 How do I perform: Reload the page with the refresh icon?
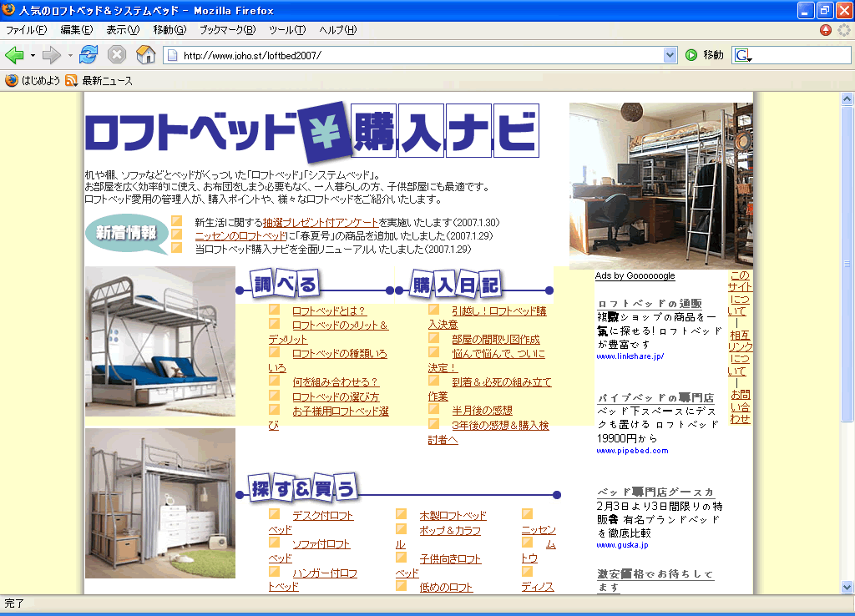coord(89,55)
